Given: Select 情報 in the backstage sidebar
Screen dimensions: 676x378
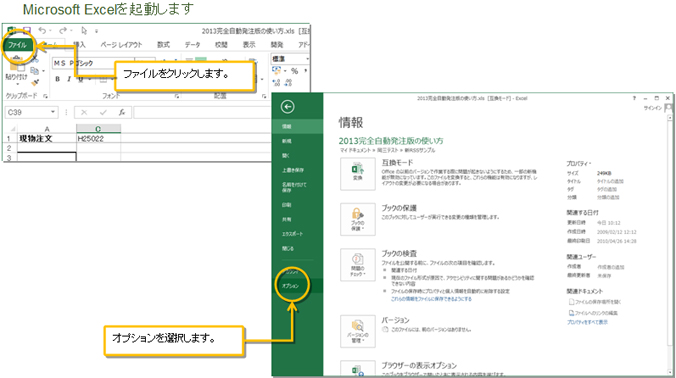Looking at the screenshot, I should coord(297,126).
